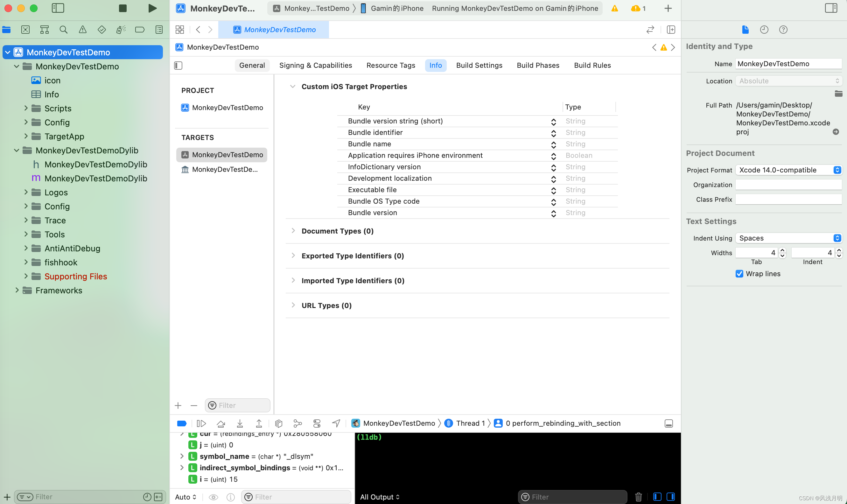Step into the function
Screen dimensions: 847x504
tap(240, 423)
